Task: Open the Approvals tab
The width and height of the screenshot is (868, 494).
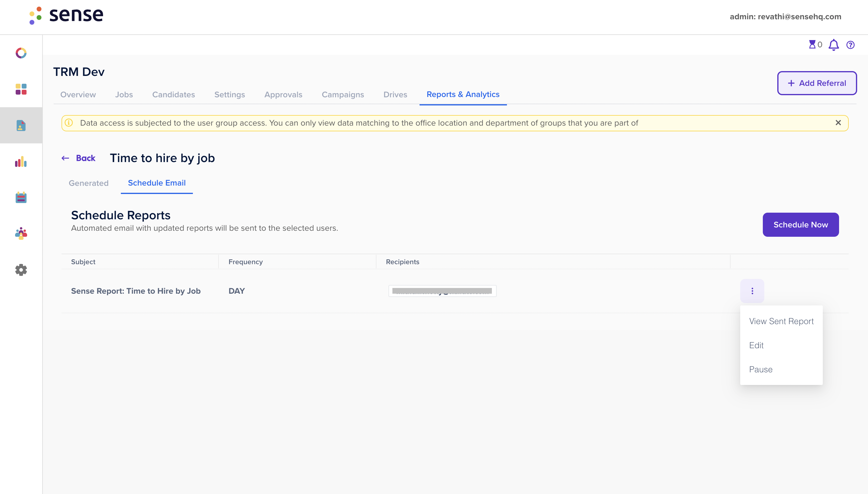Action: click(x=283, y=94)
